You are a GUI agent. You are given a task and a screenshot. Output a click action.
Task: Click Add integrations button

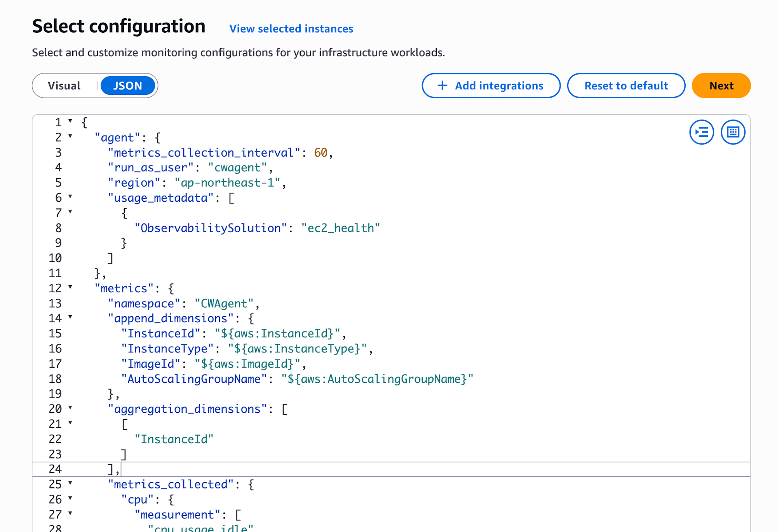491,85
